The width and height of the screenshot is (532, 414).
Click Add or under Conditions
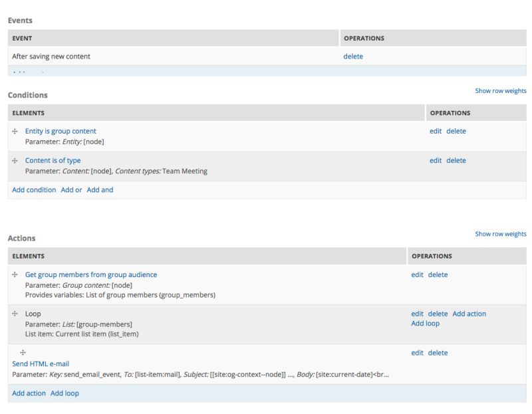pyautogui.click(x=71, y=190)
